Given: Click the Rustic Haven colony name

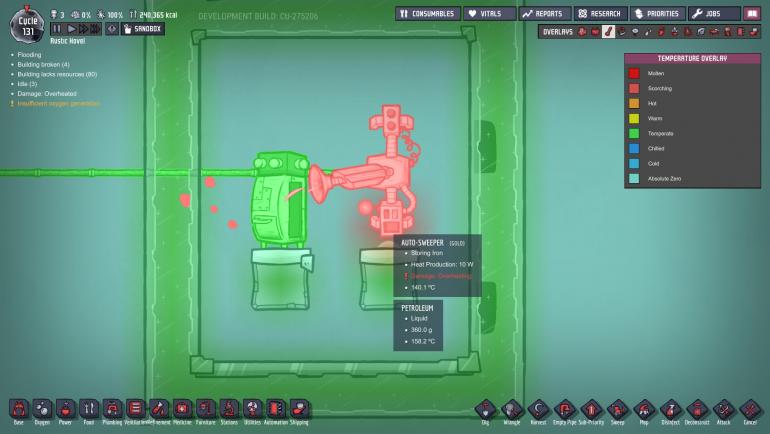Looking at the screenshot, I should coord(68,41).
